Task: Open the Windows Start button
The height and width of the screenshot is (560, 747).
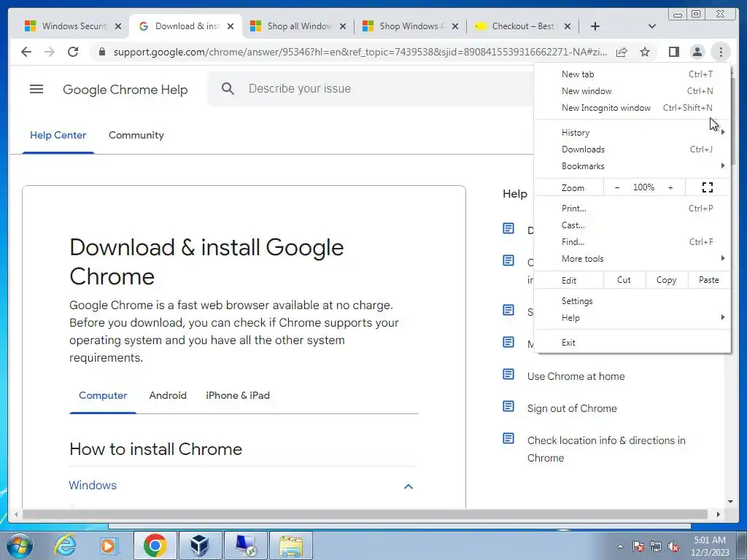Action: pos(20,545)
